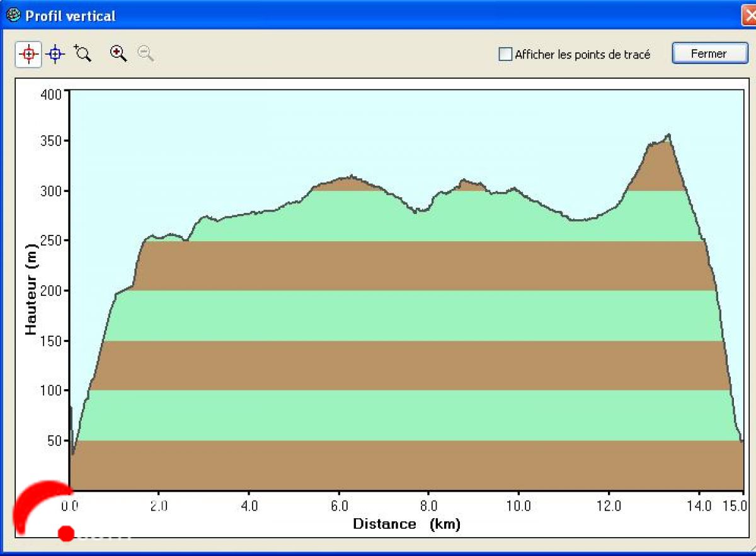Screen dimensions: 756x556
Task: Close the Profil vertical window
Action: click(708, 54)
